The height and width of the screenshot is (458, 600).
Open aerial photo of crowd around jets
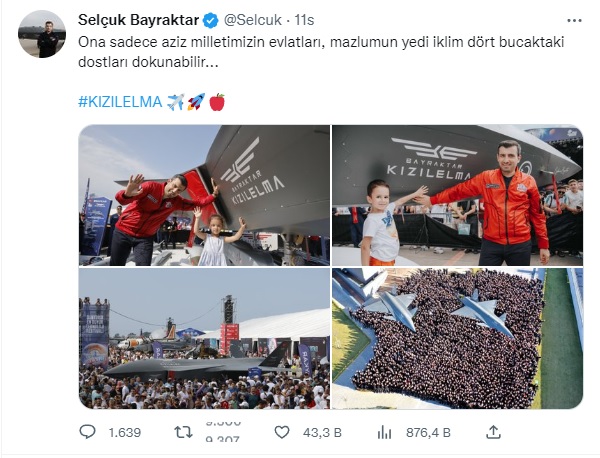457,338
